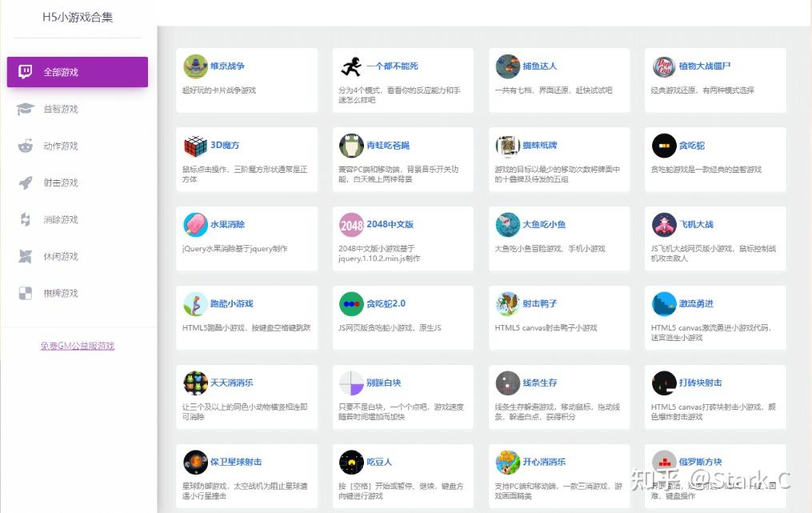Click the 跑酷小游戏 runner icon

click(196, 304)
